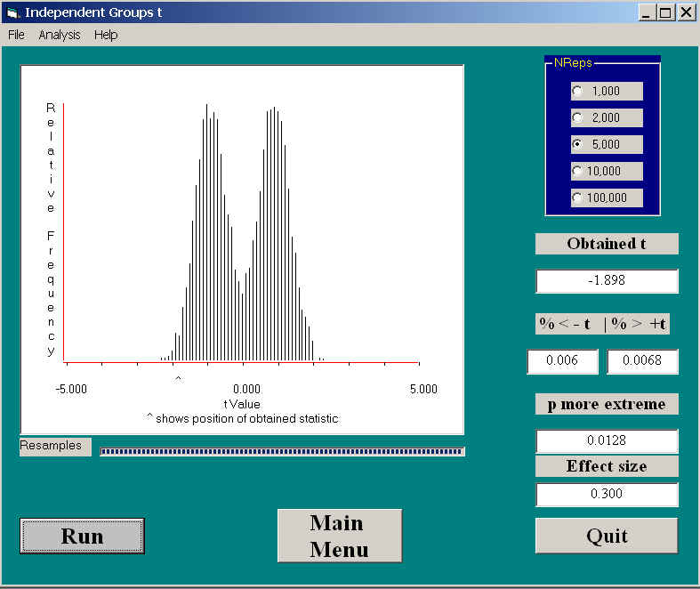Click the caret marker of obtained statistic
The image size is (700, 589).
[x=177, y=378]
